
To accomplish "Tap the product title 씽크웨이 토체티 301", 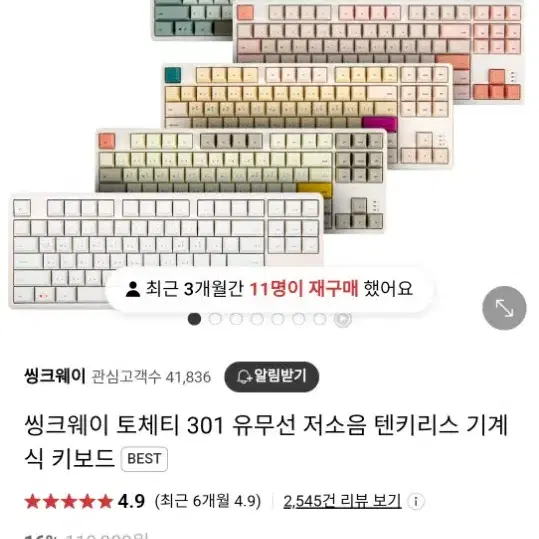I will (266, 442).
